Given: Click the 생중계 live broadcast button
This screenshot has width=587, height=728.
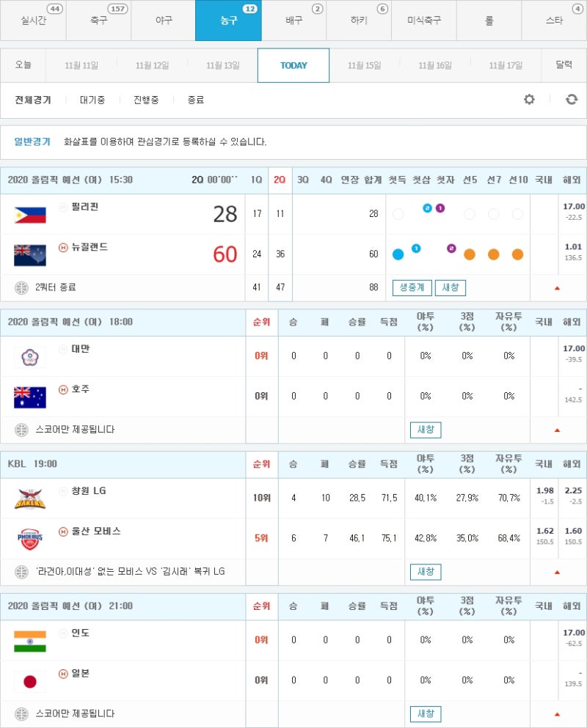Looking at the screenshot, I should [x=412, y=288].
